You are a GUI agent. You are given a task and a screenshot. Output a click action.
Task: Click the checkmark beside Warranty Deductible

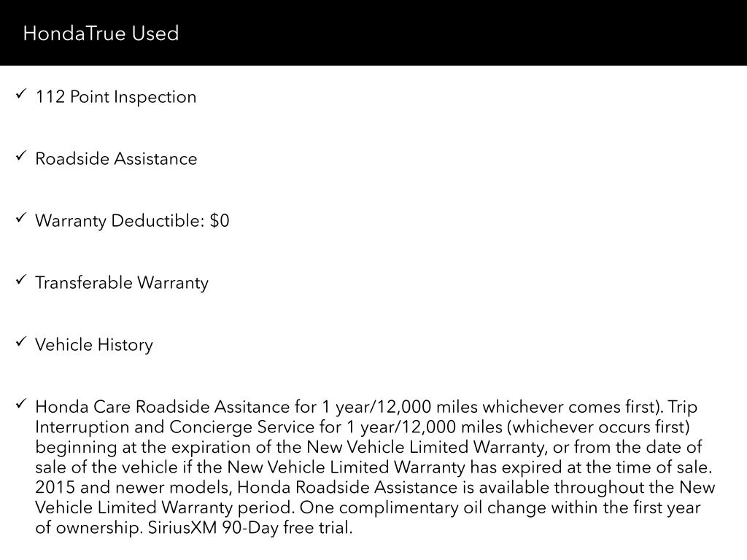[x=20, y=219]
